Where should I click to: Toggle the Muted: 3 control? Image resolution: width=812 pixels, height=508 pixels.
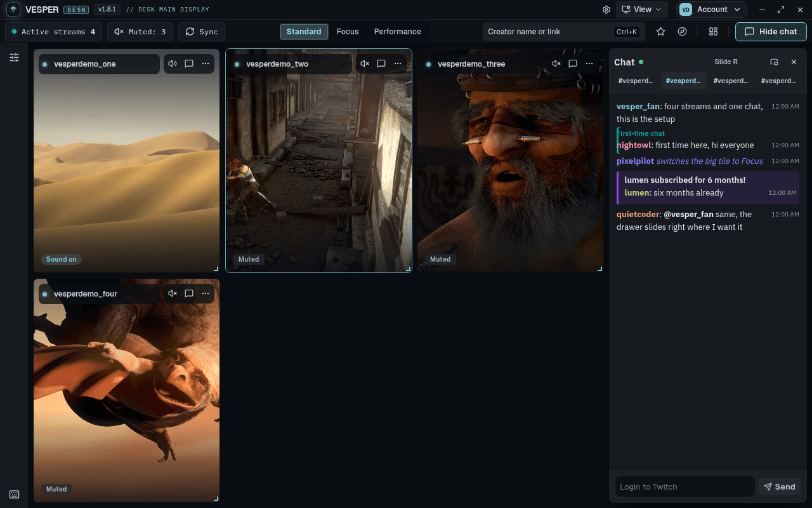[140, 32]
